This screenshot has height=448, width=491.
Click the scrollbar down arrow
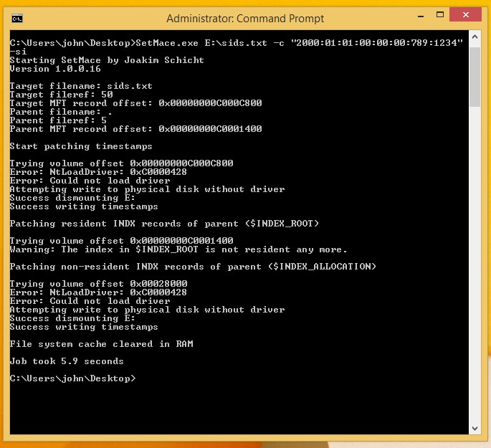pos(475,428)
